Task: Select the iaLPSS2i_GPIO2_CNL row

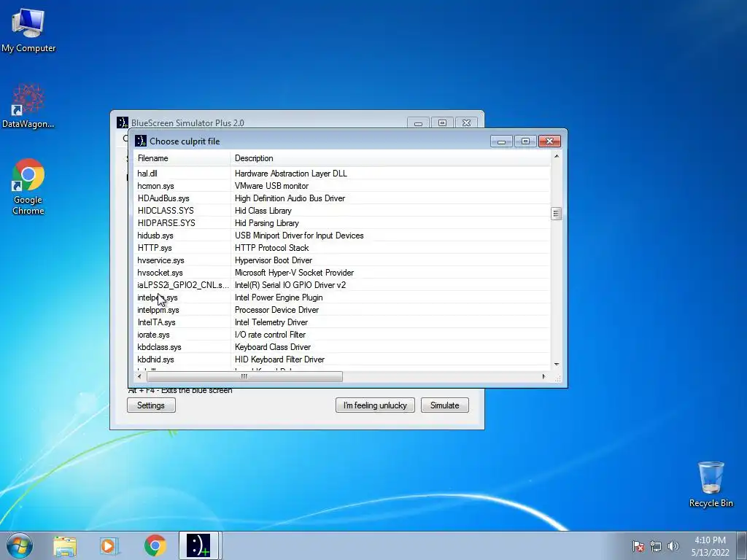Action: pos(341,285)
